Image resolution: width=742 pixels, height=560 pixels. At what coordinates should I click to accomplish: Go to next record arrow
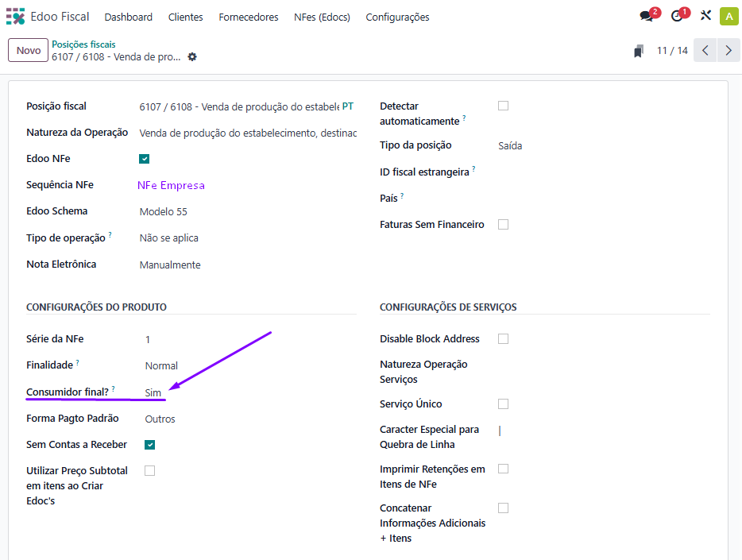pos(728,51)
